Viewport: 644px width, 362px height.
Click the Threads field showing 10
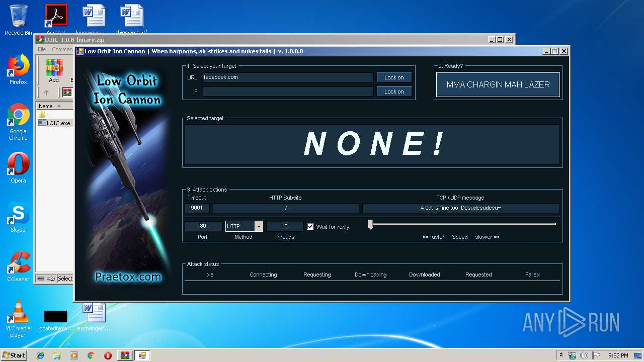coord(285,226)
